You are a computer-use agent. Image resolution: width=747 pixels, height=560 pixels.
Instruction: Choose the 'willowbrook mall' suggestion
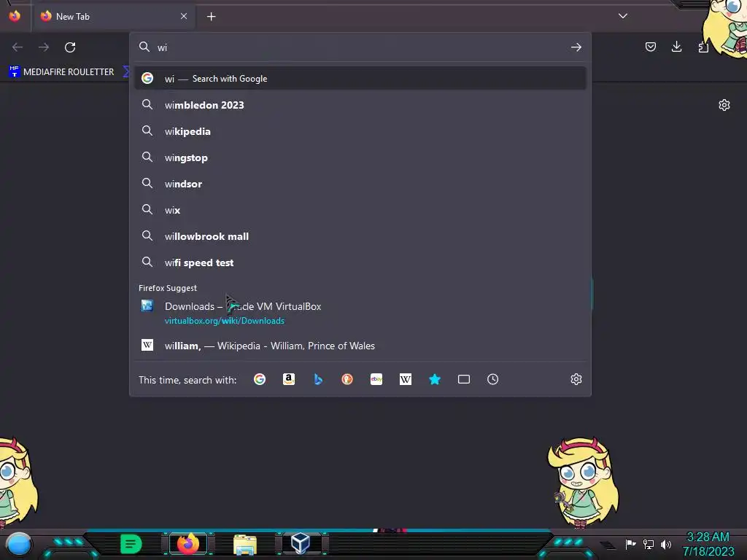[x=360, y=236]
